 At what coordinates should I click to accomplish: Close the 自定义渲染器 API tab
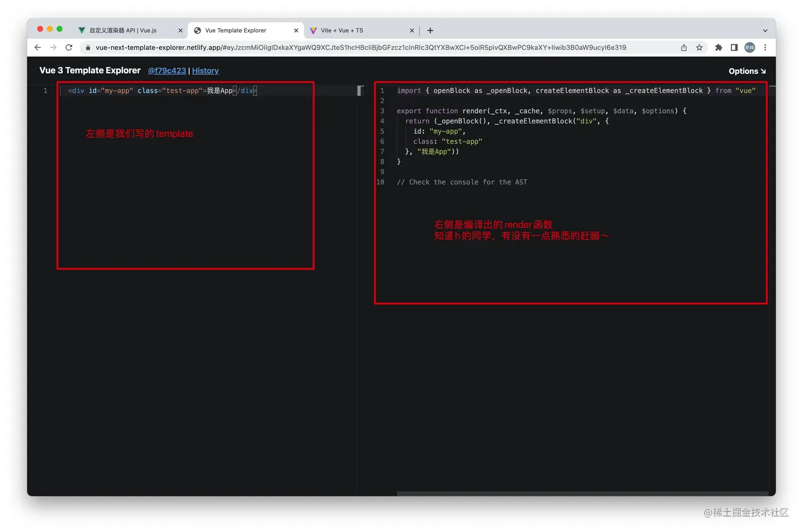click(x=181, y=30)
